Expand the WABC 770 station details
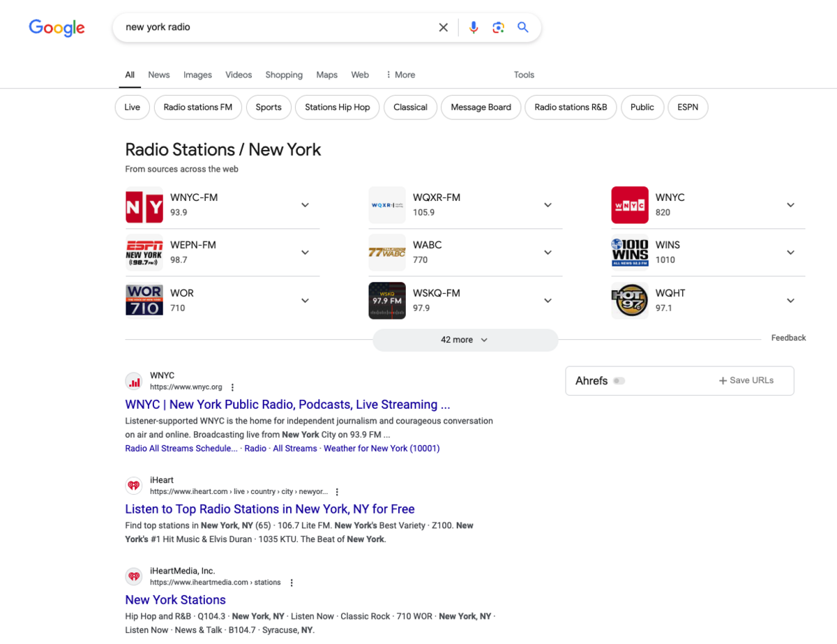Viewport: 837px width, 644px height. tap(548, 253)
